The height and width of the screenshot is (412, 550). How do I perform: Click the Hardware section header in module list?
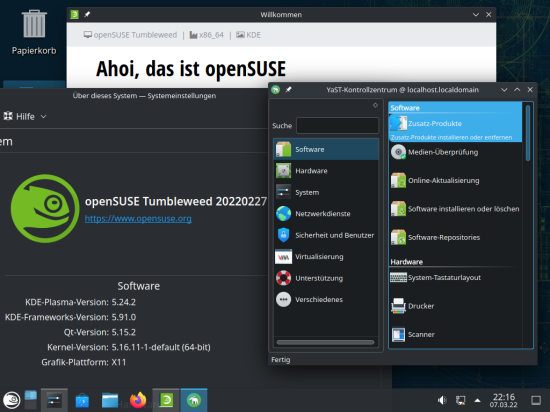coord(407,262)
